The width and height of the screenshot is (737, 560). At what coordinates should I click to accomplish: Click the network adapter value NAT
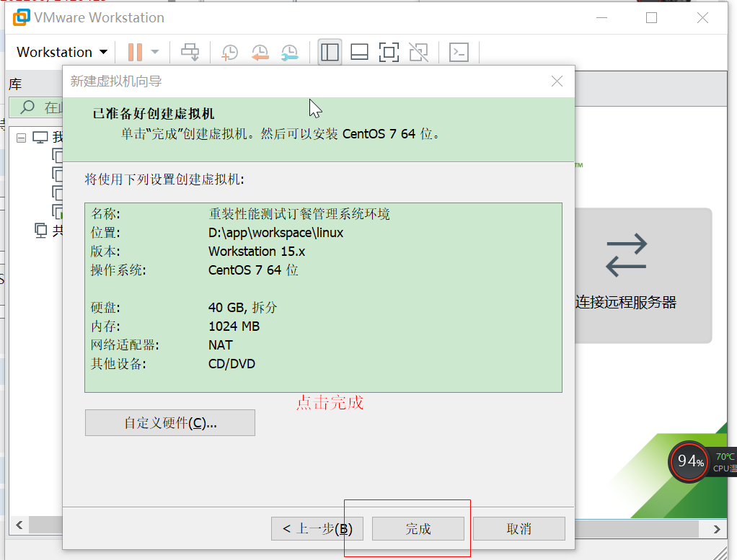[x=220, y=345]
